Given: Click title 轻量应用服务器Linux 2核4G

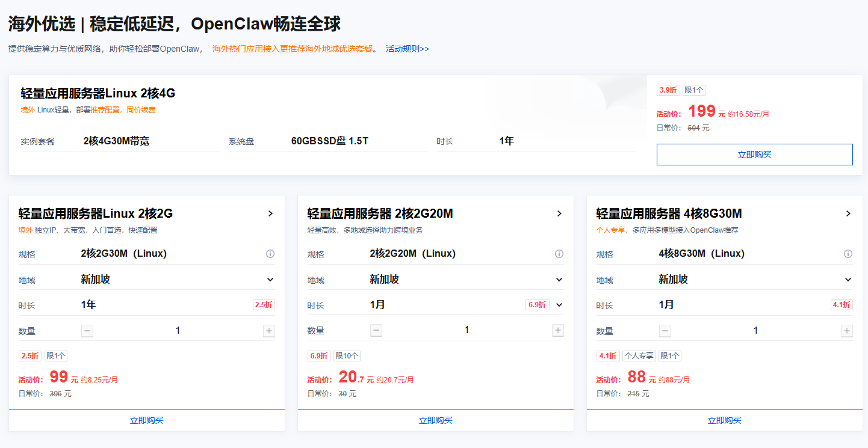Looking at the screenshot, I should coord(98,93).
